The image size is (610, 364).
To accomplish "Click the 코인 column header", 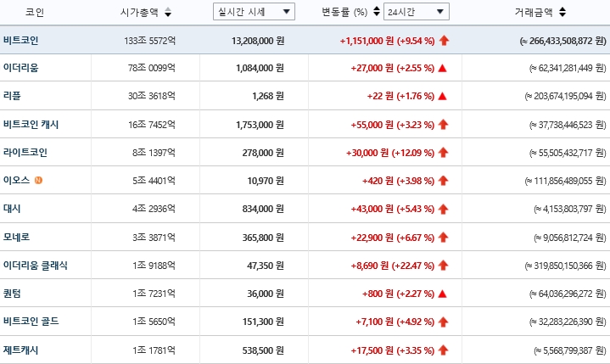I will (35, 13).
